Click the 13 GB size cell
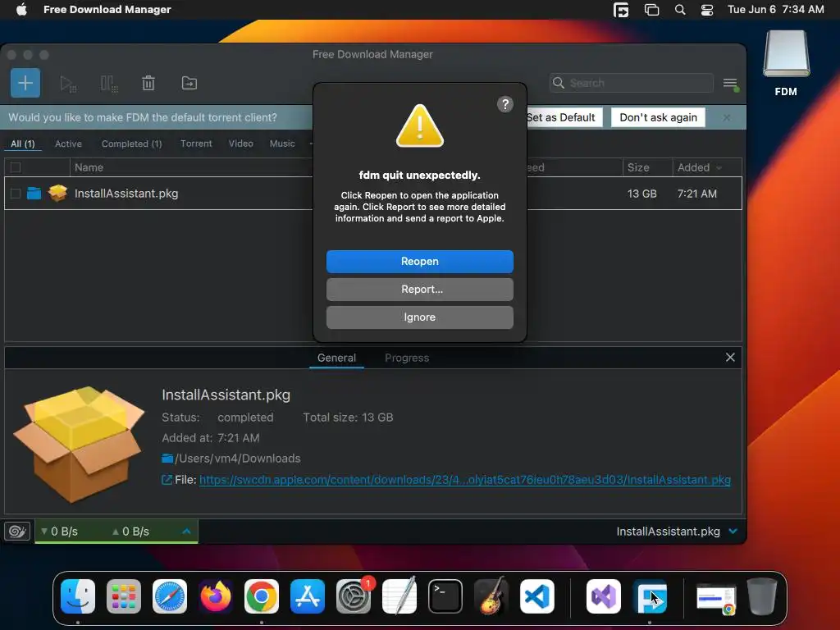This screenshot has width=840, height=630. pyautogui.click(x=641, y=194)
